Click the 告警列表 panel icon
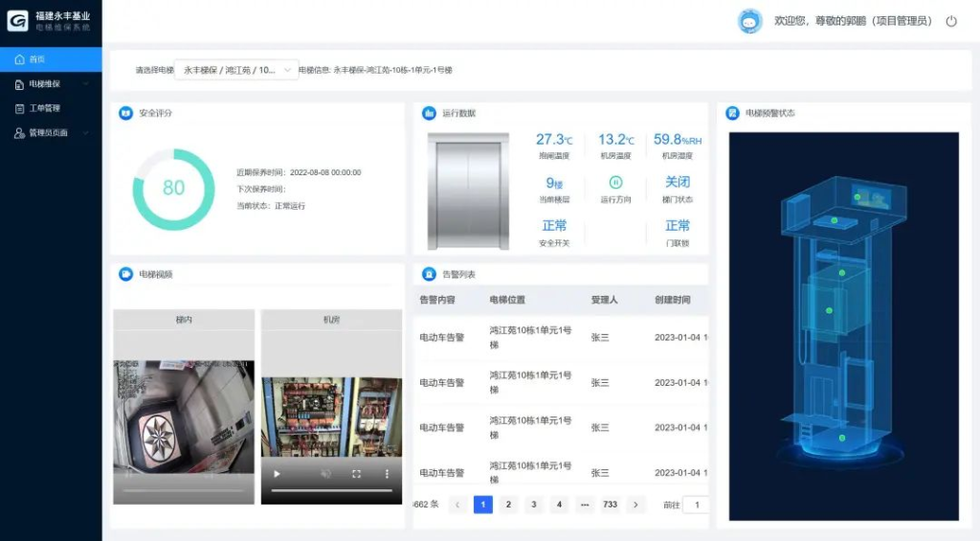This screenshot has width=980, height=541. [x=429, y=274]
